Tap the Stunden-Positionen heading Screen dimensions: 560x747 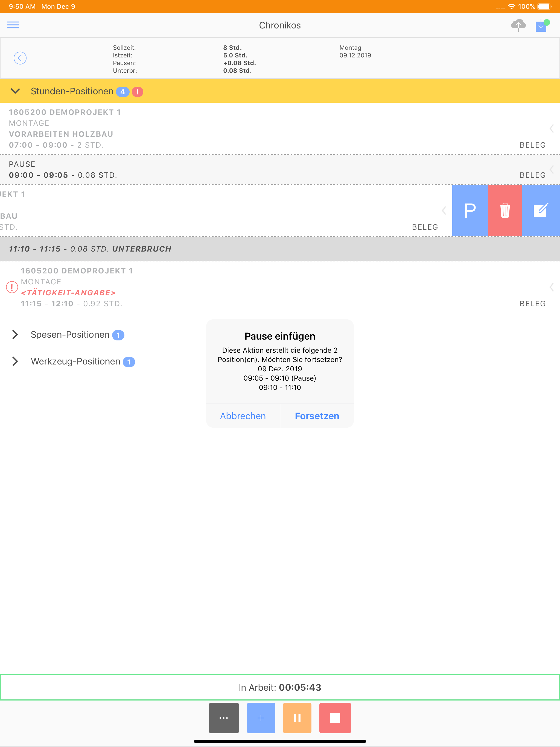point(72,91)
